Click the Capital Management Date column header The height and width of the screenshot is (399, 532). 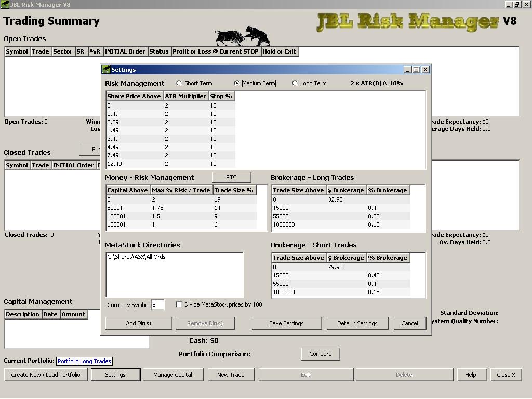click(x=50, y=314)
